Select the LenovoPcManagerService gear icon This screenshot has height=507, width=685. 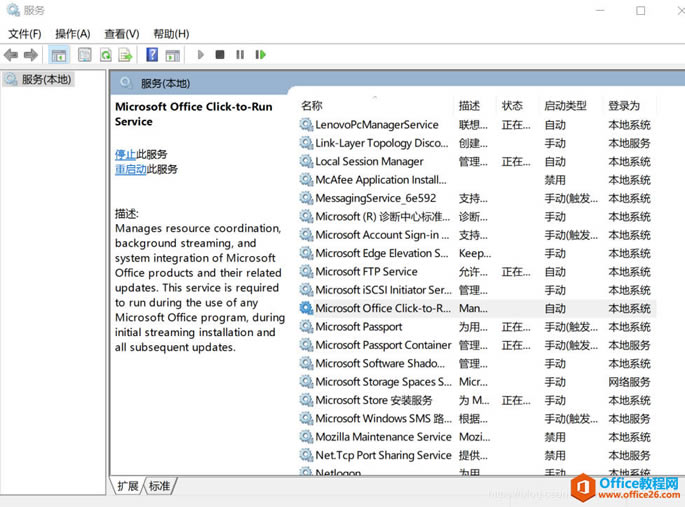(306, 125)
